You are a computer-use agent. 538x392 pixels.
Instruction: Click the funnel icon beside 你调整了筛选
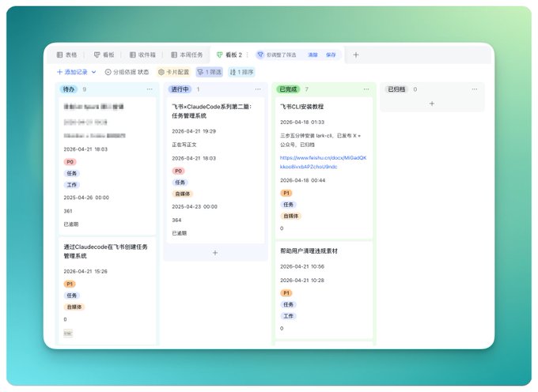(260, 55)
